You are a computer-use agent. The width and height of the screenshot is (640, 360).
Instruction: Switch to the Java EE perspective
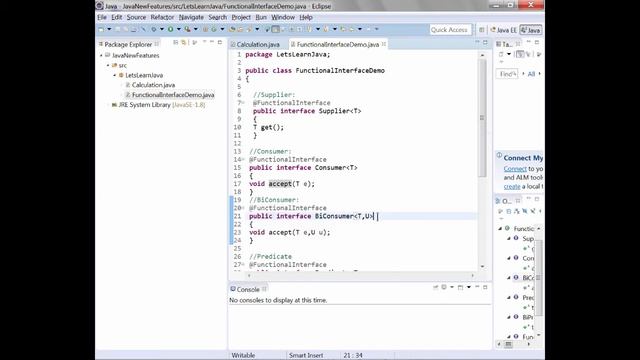click(503, 30)
